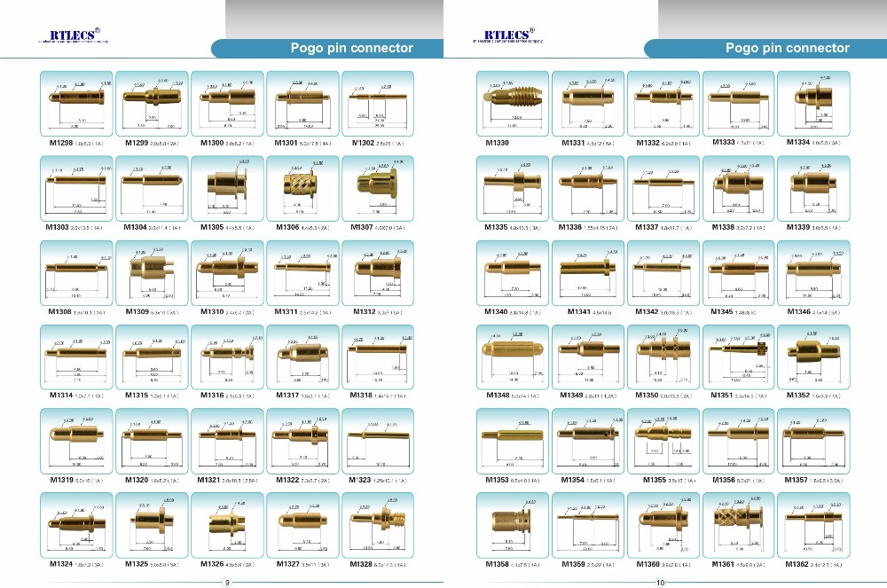Image resolution: width=887 pixels, height=588 pixels.
Task: Click page number 9 at bottom
Action: (226, 582)
